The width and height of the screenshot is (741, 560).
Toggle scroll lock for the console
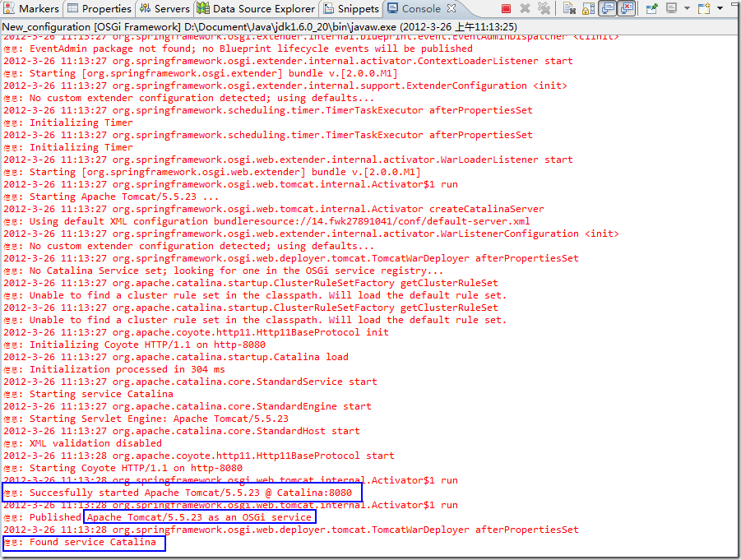[x=588, y=8]
